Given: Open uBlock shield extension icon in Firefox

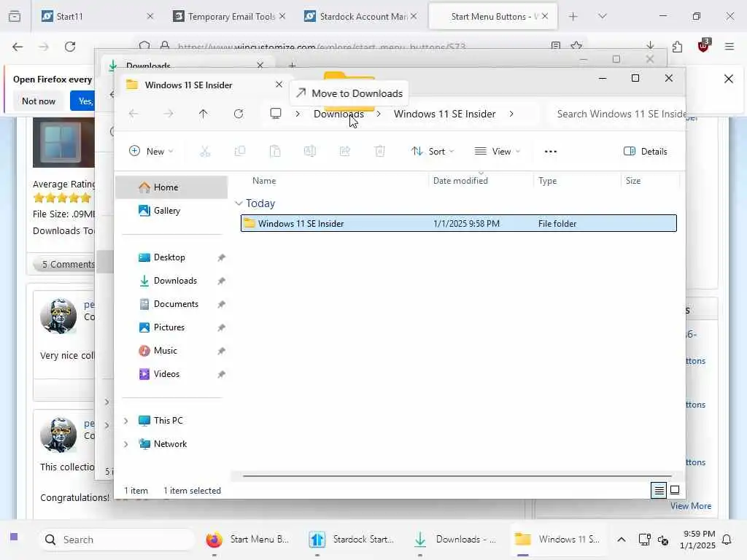Looking at the screenshot, I should tap(704, 46).
